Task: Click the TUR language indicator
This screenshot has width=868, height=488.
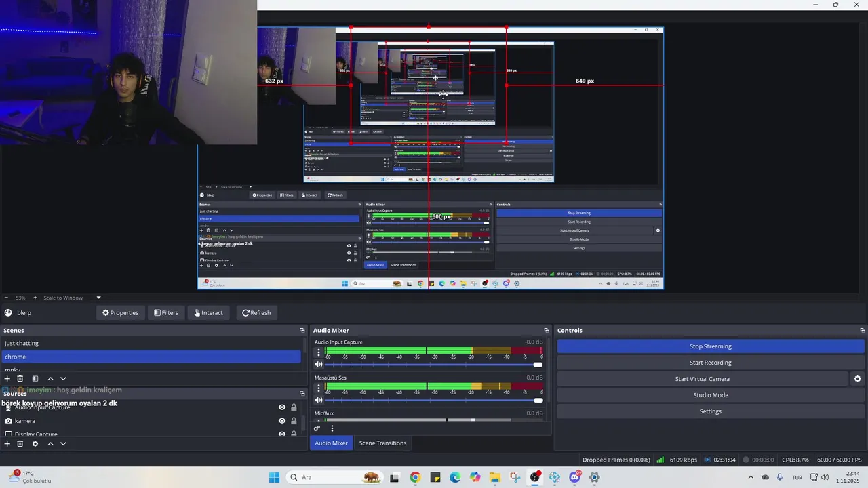Action: pyautogui.click(x=797, y=477)
